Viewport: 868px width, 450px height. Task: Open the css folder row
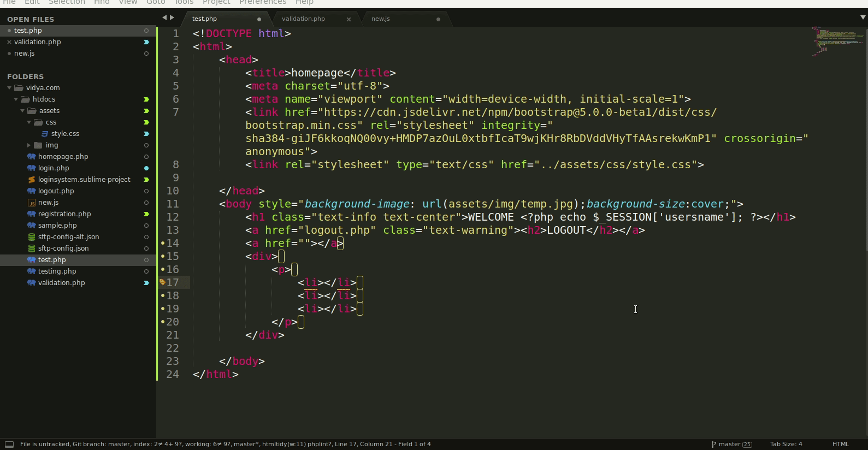click(78, 122)
